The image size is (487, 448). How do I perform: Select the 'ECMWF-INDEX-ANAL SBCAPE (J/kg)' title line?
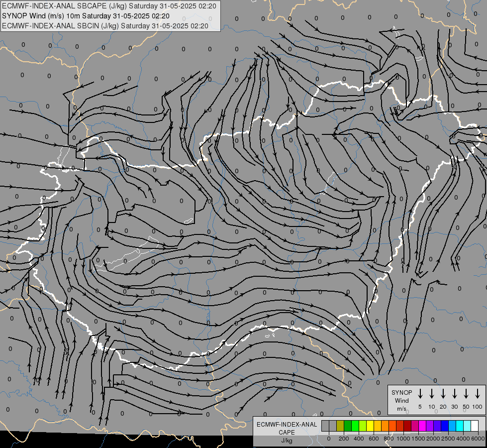click(x=109, y=6)
